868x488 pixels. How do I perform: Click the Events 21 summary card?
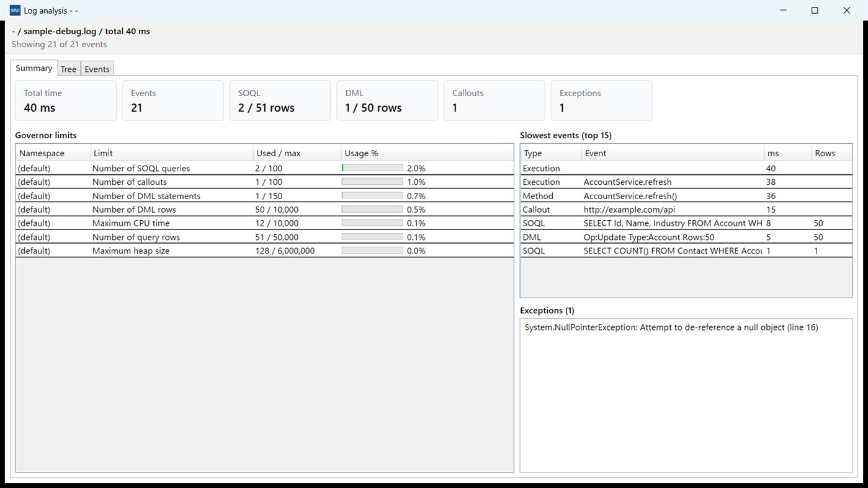(173, 100)
